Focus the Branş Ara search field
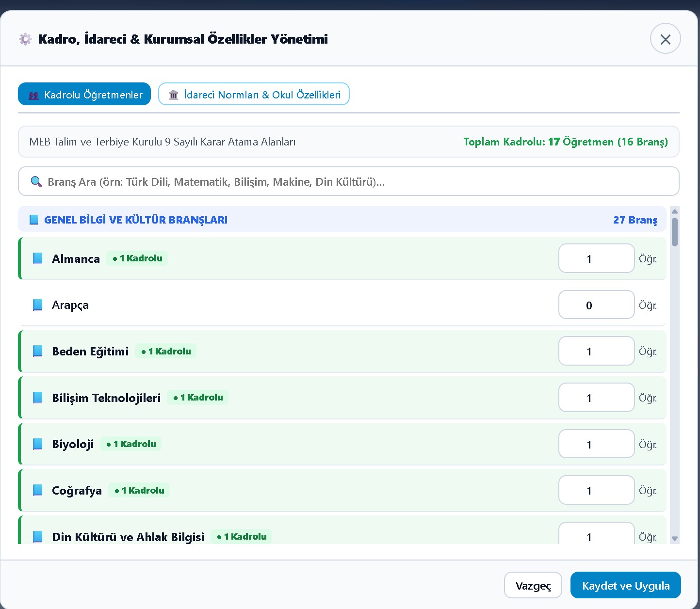The height and width of the screenshot is (609, 700). [x=349, y=181]
